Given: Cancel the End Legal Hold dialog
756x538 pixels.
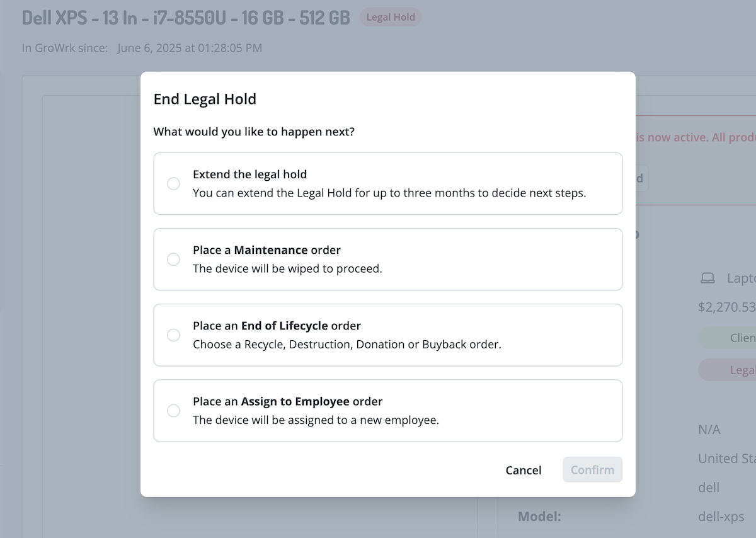Looking at the screenshot, I should coord(523,470).
